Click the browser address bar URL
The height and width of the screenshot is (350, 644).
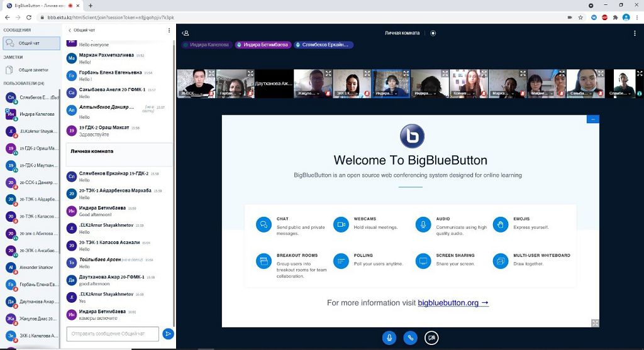pyautogui.click(x=111, y=18)
